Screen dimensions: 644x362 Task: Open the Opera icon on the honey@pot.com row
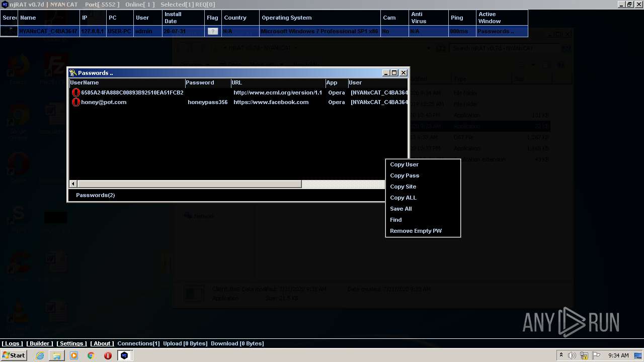click(x=76, y=102)
